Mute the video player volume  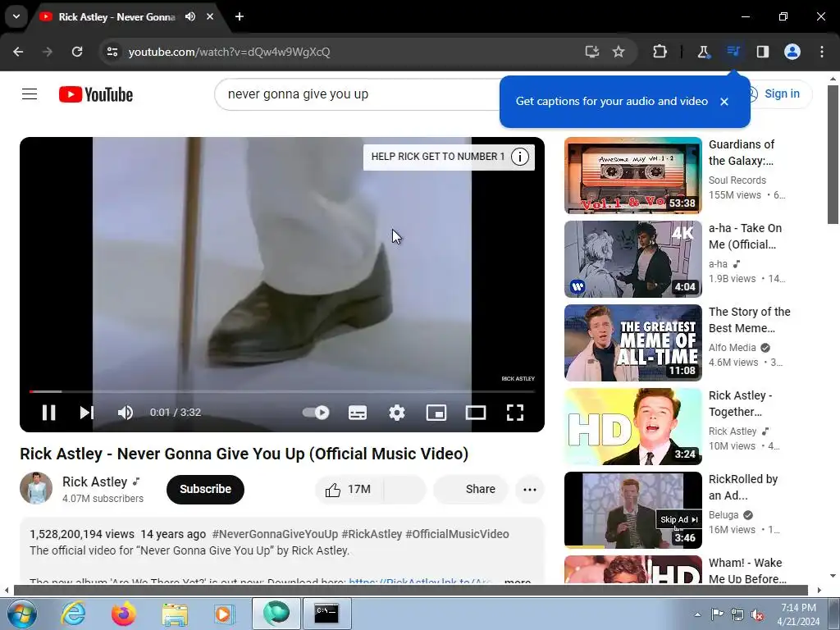coord(126,413)
